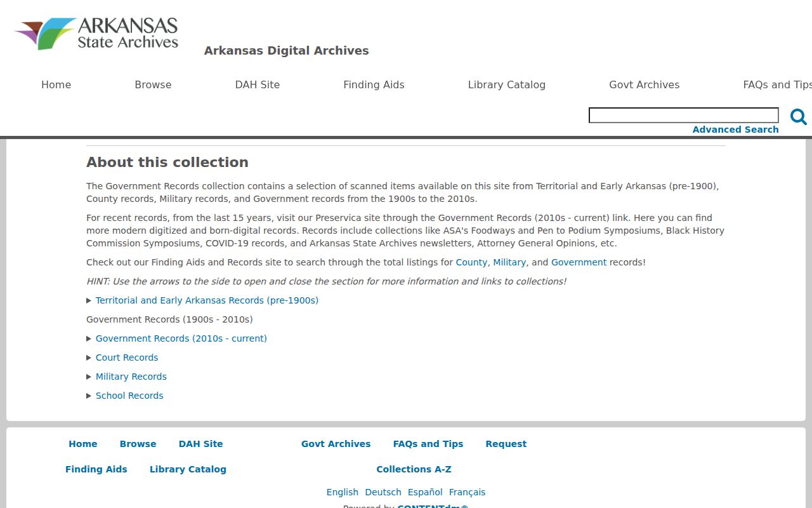
Task: Open Library Catalog in the footer
Action: 188,469
